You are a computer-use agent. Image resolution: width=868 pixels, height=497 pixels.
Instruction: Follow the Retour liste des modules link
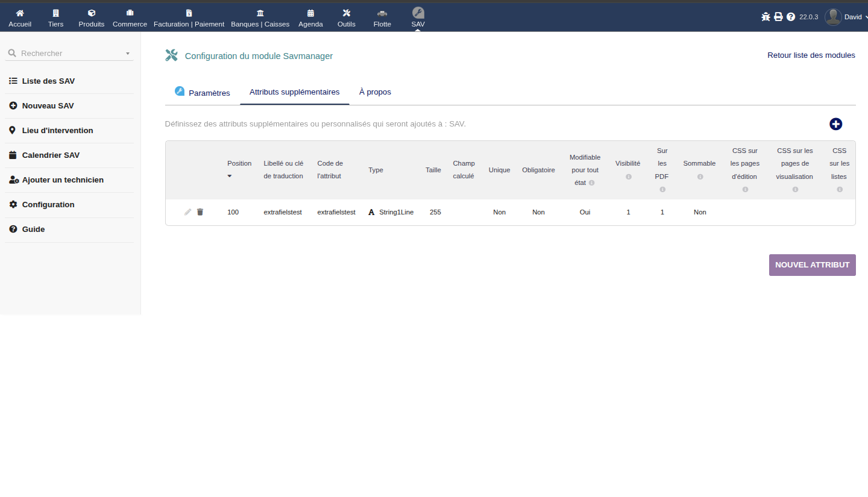(811, 55)
